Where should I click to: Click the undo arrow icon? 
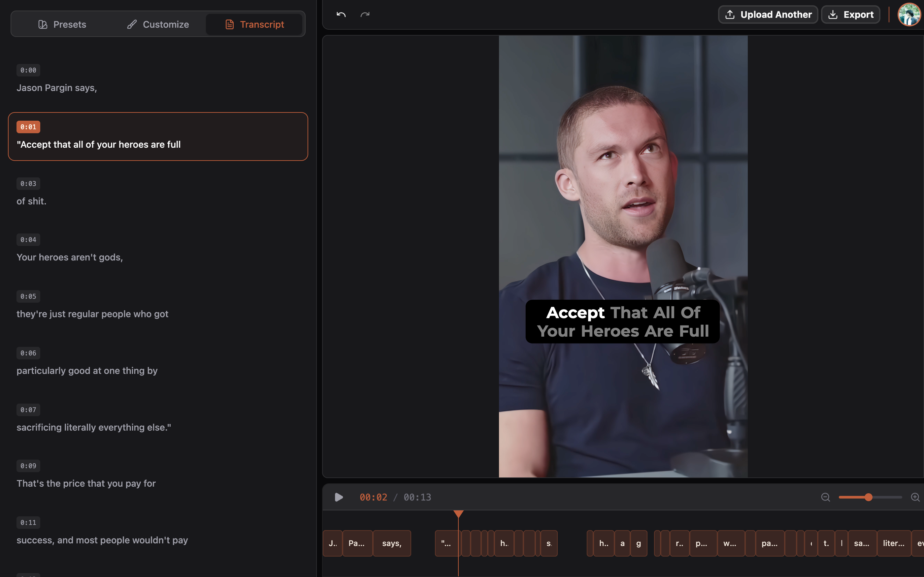point(341,15)
